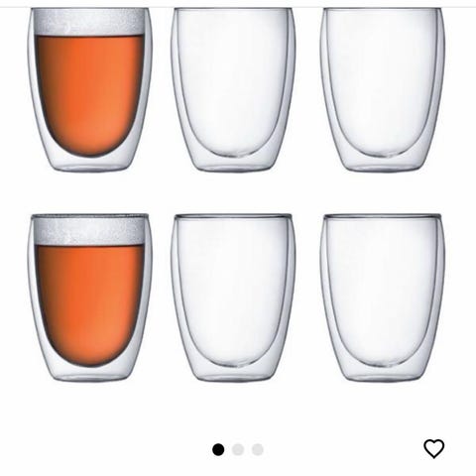This screenshot has width=476, height=476.
Task: Click the top-middle empty double-wall glass
Action: [x=233, y=89]
